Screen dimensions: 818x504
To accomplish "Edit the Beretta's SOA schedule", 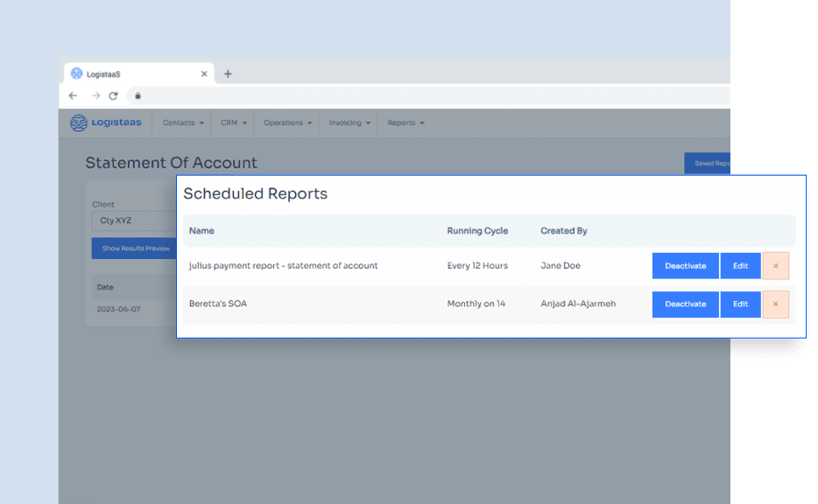I will click(x=740, y=304).
